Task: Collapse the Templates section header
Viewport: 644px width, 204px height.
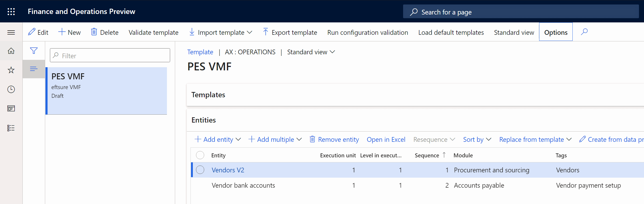Action: point(415,95)
